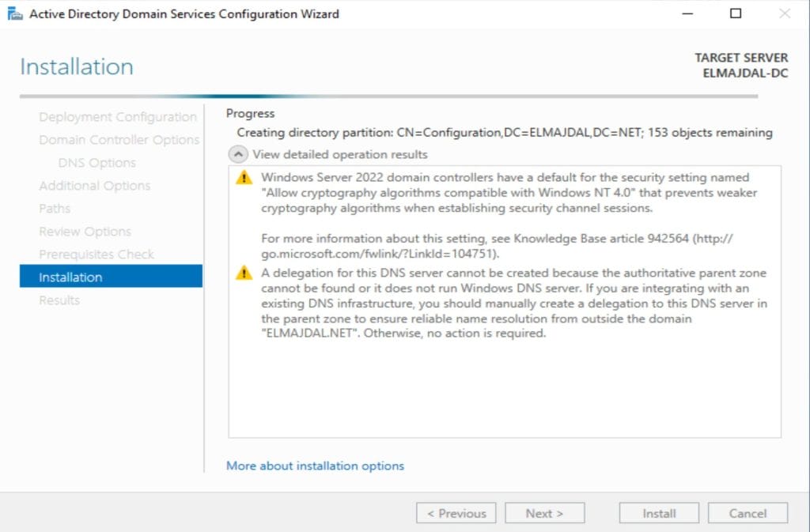Cancel the configuration wizard
The image size is (810, 532).
748,513
